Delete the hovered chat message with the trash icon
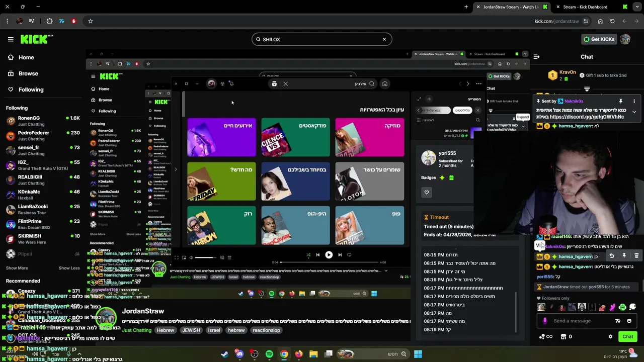 pyautogui.click(x=636, y=256)
